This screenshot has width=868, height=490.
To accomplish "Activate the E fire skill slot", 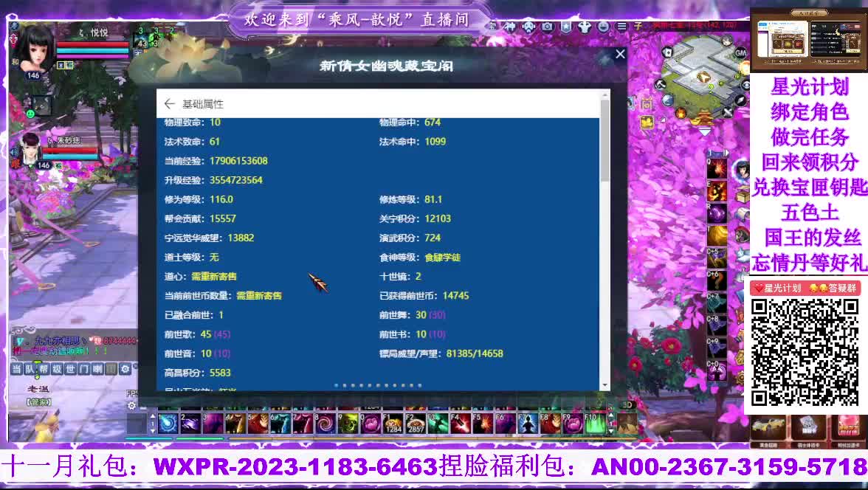I will tap(717, 190).
